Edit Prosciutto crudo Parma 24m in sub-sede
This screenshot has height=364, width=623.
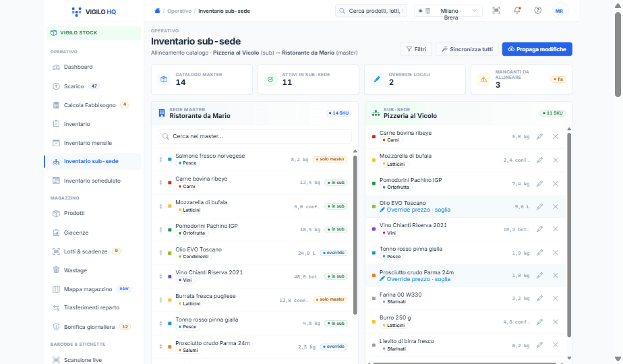[x=539, y=276]
